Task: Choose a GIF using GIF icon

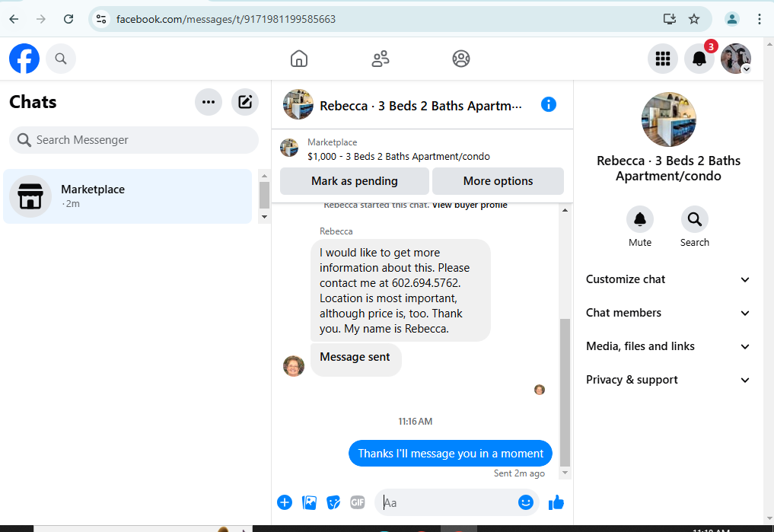Action: (x=358, y=502)
